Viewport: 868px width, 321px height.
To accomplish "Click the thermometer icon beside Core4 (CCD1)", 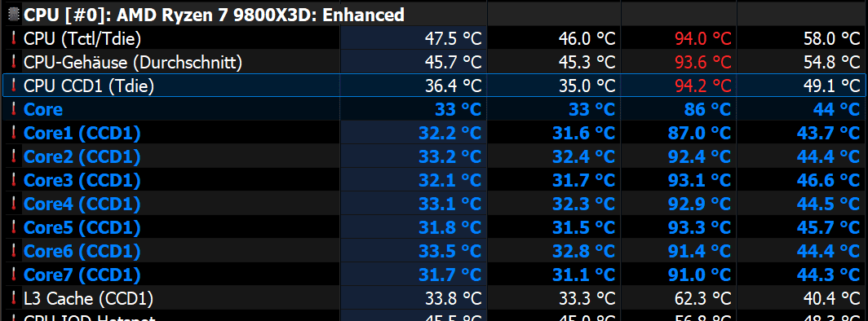I will pyautogui.click(x=13, y=204).
